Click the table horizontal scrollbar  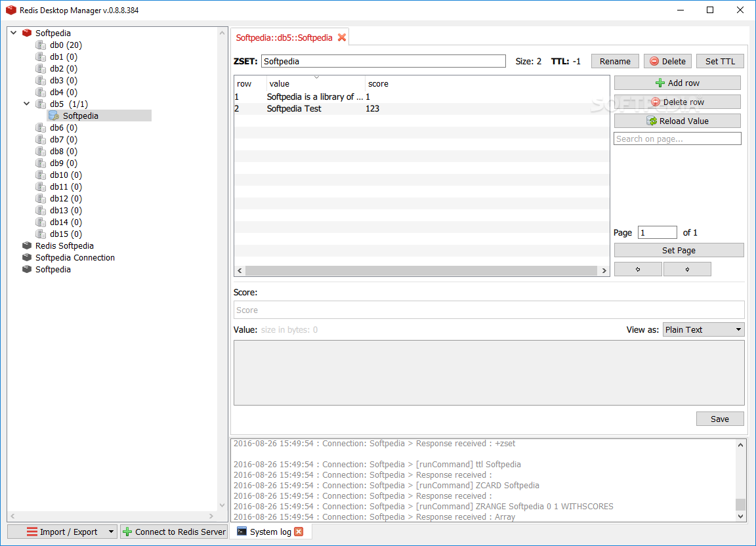421,270
